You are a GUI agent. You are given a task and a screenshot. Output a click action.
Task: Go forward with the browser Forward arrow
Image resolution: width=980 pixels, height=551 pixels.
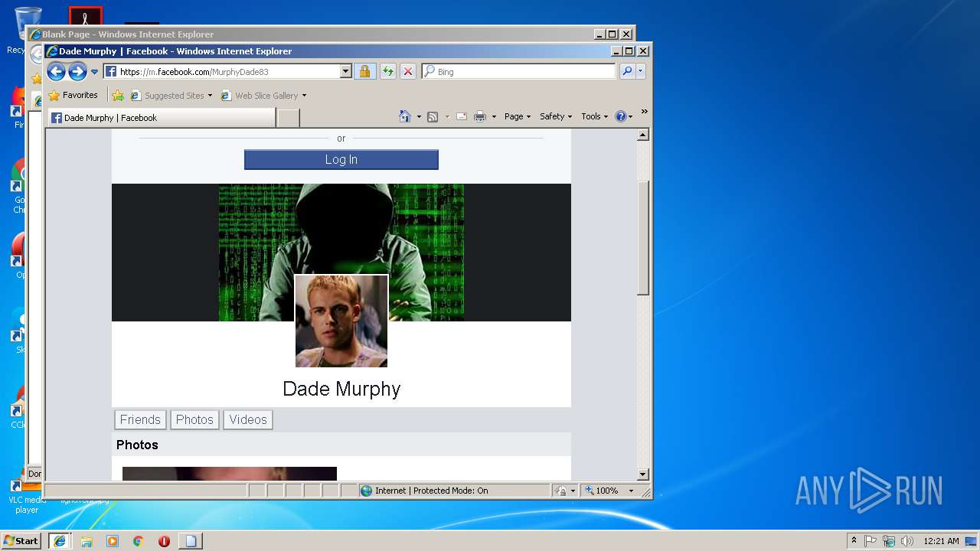pos(77,72)
